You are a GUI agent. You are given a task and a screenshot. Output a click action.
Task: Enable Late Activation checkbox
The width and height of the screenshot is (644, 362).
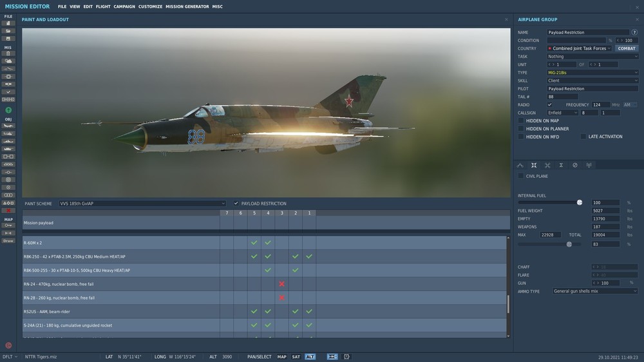point(583,137)
